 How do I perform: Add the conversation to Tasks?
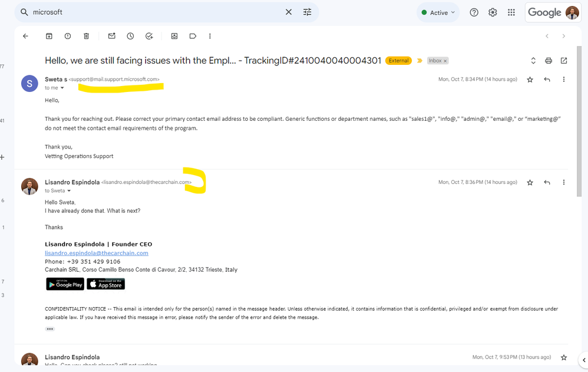[x=149, y=36]
